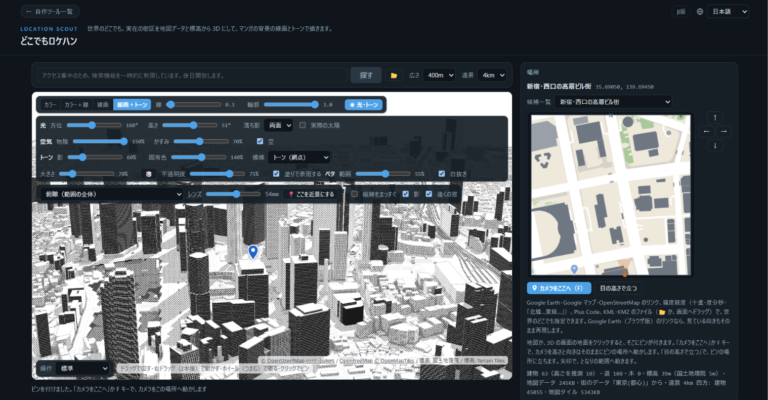Click the right arrow to move the area east

coord(724,131)
